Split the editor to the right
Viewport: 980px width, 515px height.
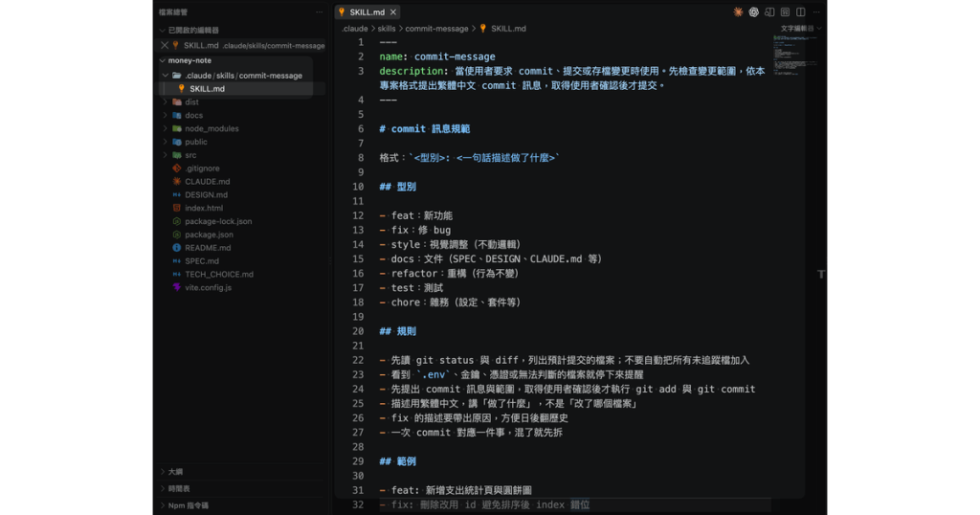[801, 11]
